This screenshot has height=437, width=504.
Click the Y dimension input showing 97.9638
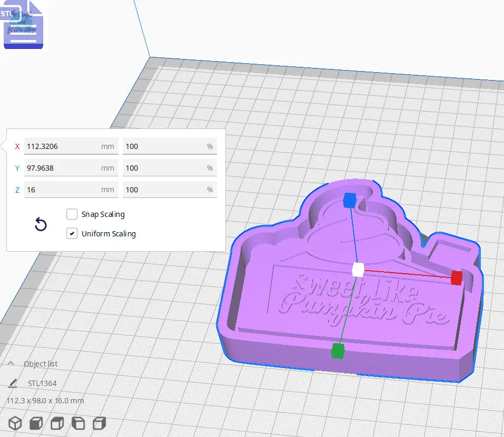tap(71, 167)
